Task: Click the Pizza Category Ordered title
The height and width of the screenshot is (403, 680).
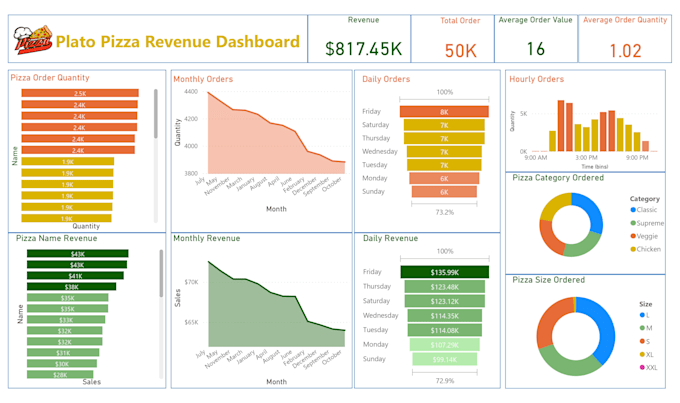Action: [x=558, y=177]
